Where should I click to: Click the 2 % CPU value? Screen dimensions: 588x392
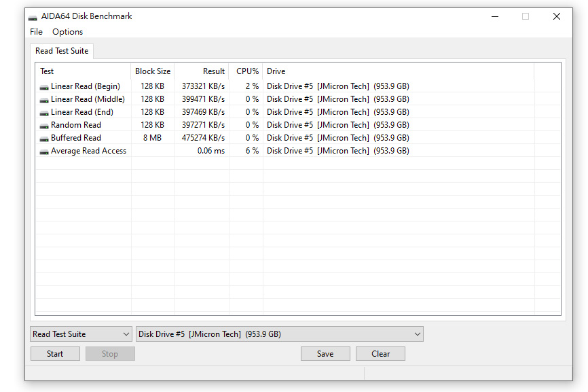(252, 86)
